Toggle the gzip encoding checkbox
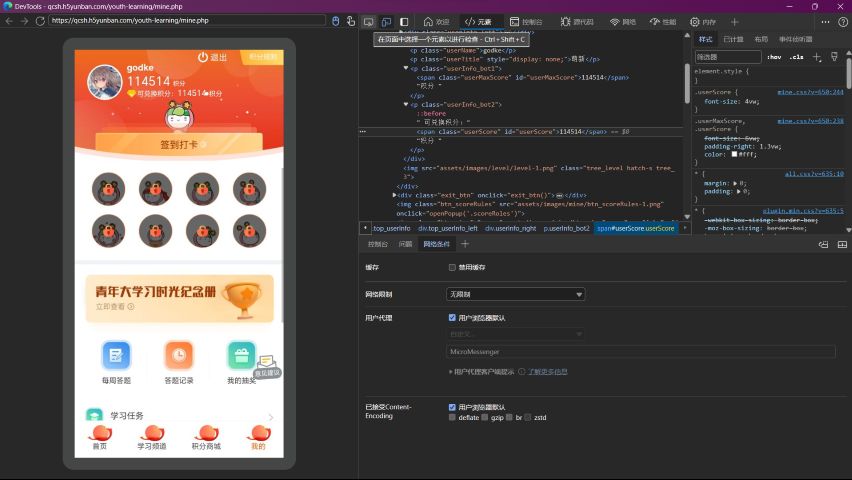852x480 pixels. [485, 417]
